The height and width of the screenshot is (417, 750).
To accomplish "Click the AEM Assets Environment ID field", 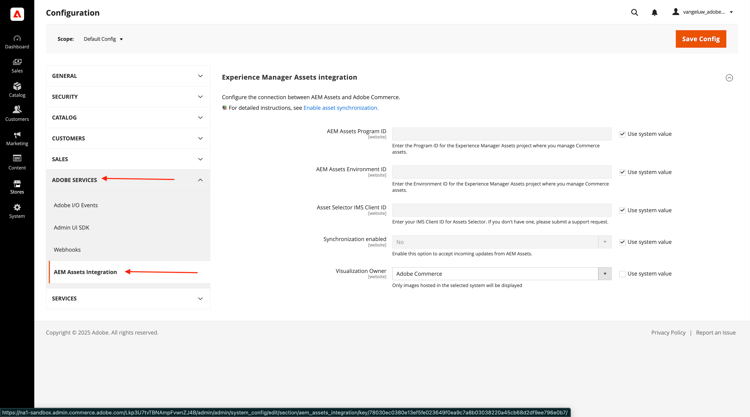I will pyautogui.click(x=502, y=172).
